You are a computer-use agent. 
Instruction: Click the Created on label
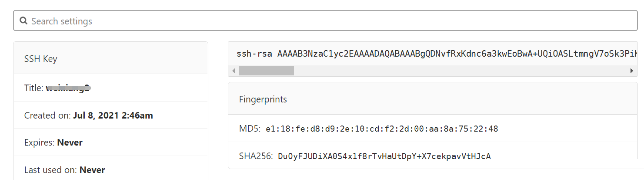coord(47,115)
